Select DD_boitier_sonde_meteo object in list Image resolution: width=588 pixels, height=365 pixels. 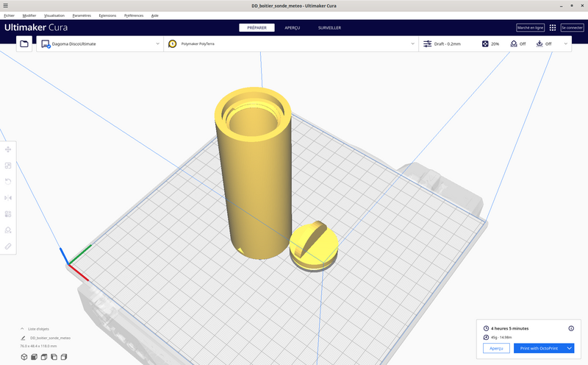pyautogui.click(x=50, y=339)
